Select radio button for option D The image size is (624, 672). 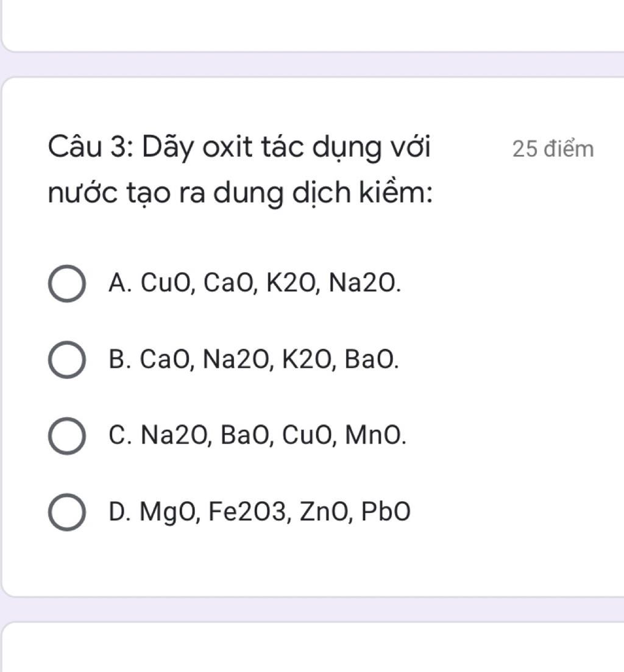click(67, 512)
